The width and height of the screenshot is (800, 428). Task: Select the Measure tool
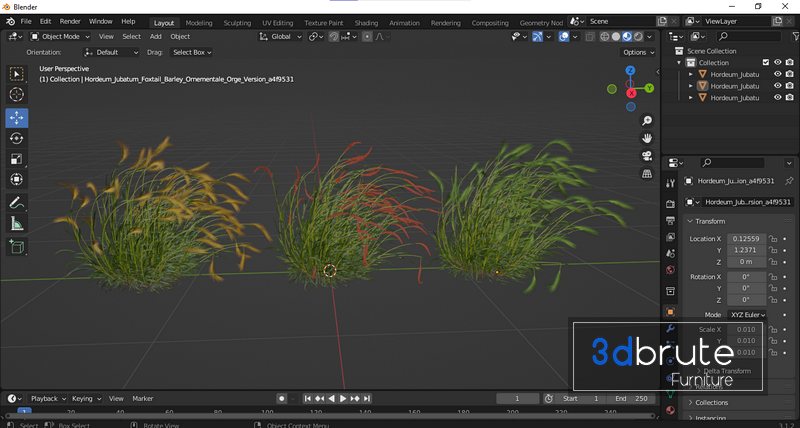point(17,223)
